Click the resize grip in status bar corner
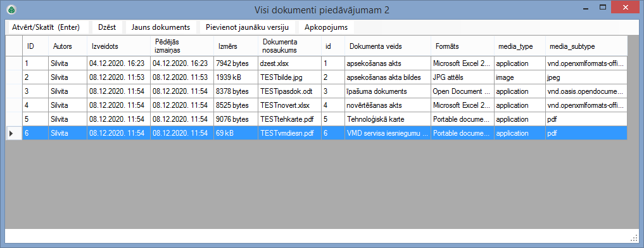 pyautogui.click(x=634, y=238)
